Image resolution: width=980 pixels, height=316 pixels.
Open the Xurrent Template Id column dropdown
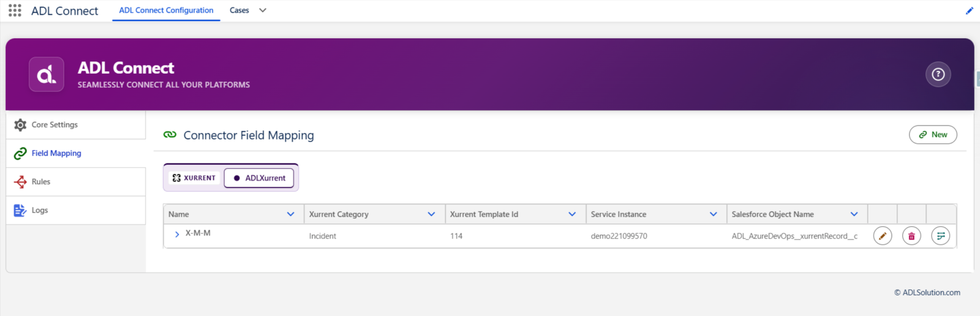[572, 214]
